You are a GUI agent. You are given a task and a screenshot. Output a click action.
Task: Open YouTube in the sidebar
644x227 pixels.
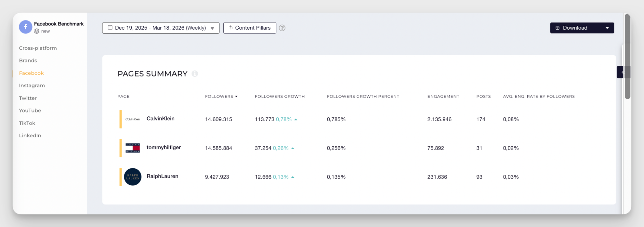coord(30,111)
